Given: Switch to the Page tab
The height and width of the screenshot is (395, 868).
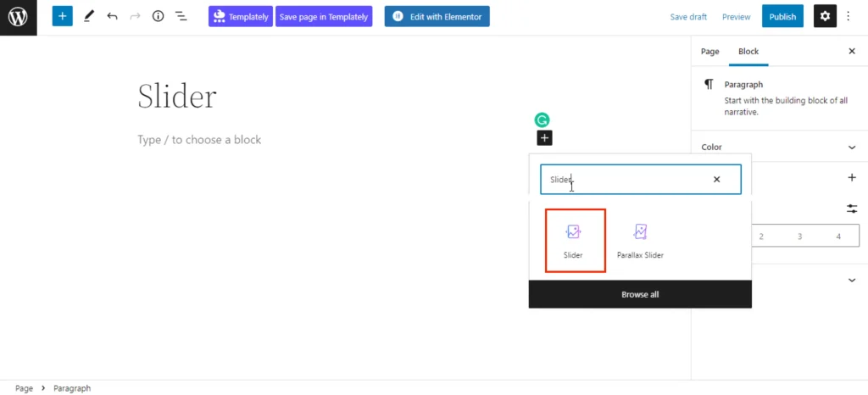Looking at the screenshot, I should click(x=709, y=52).
